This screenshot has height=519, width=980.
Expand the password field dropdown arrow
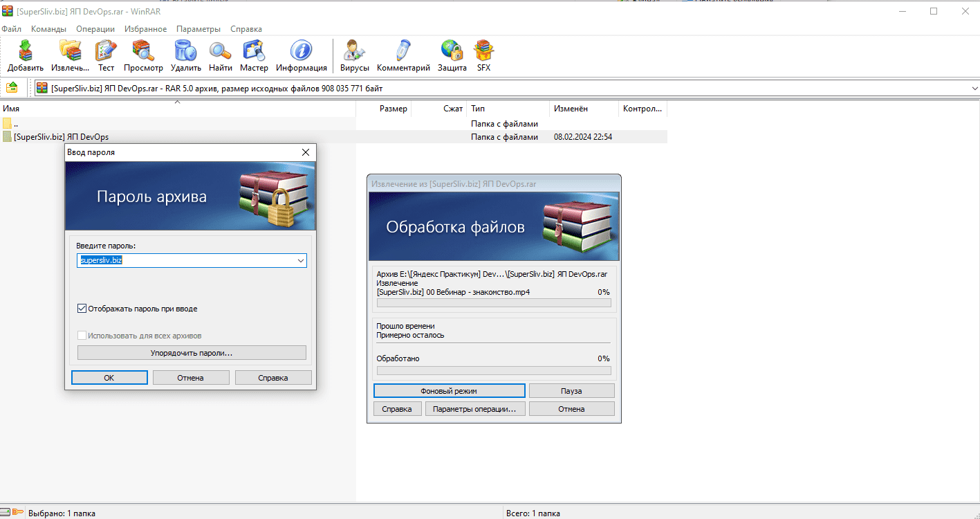point(300,261)
